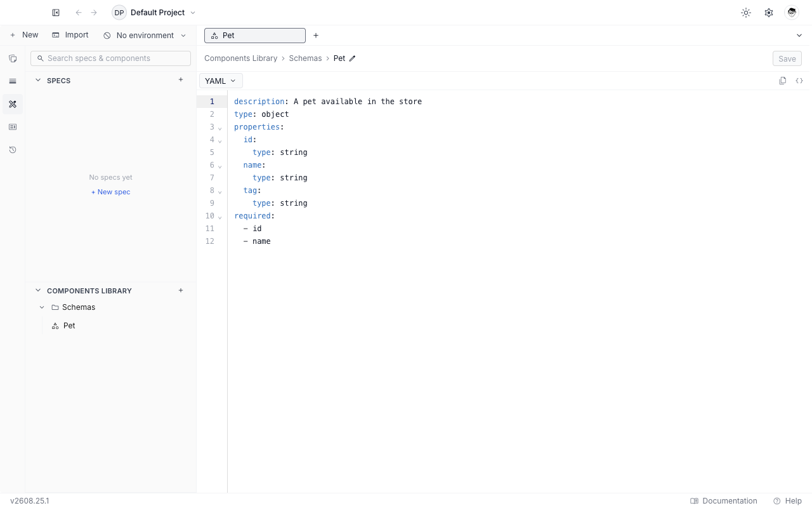Screen dimensions: 812x508
Task: Click the Schemas folder icon
Action: (x=55, y=307)
